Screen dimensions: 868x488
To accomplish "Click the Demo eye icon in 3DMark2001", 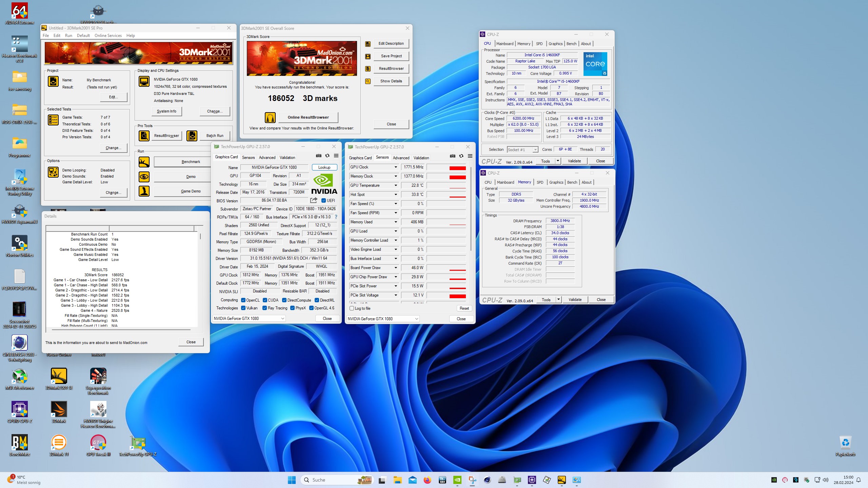I will point(144,177).
